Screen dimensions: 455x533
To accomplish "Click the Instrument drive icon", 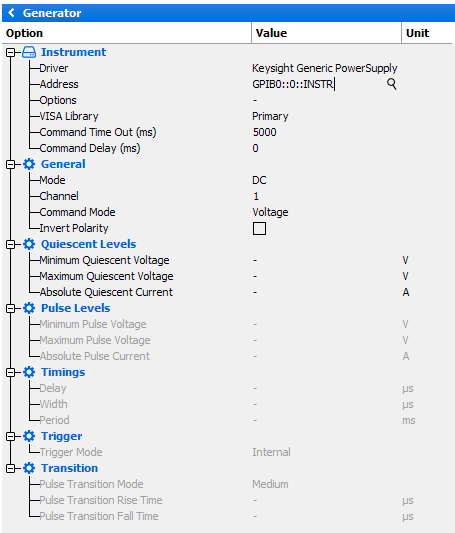I will pos(29,52).
